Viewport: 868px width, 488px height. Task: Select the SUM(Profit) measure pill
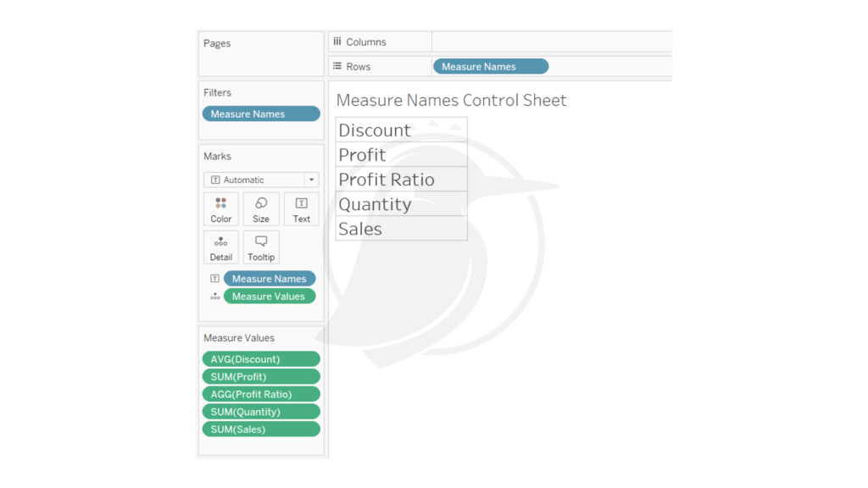261,377
